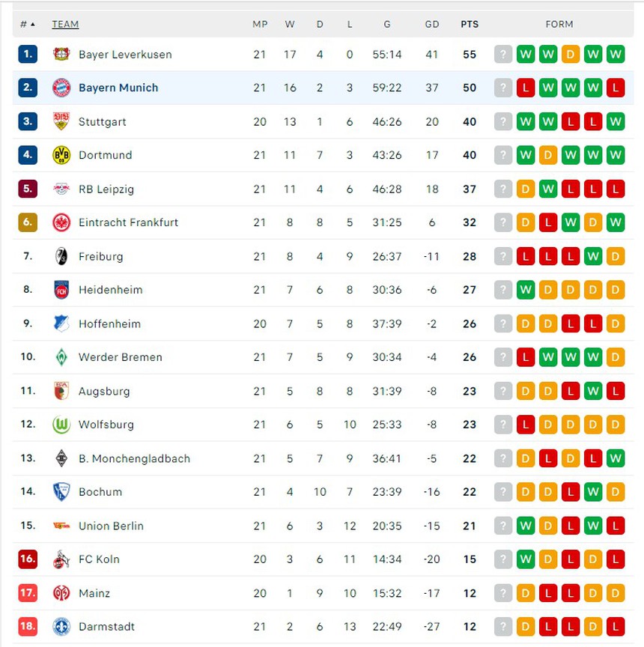Open the Bayer Leverkusen team page link
Screen dimensions: 644x647
point(124,54)
